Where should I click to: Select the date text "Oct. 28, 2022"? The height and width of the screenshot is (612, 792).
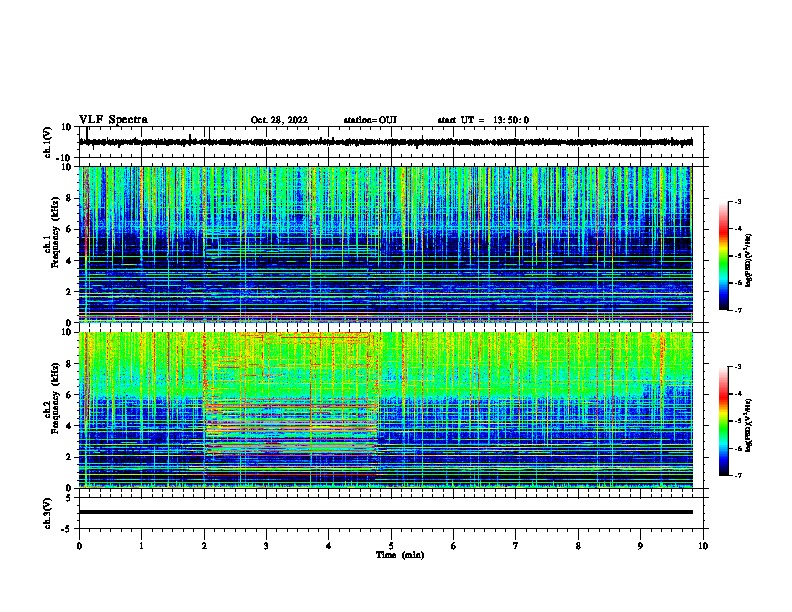click(279, 120)
